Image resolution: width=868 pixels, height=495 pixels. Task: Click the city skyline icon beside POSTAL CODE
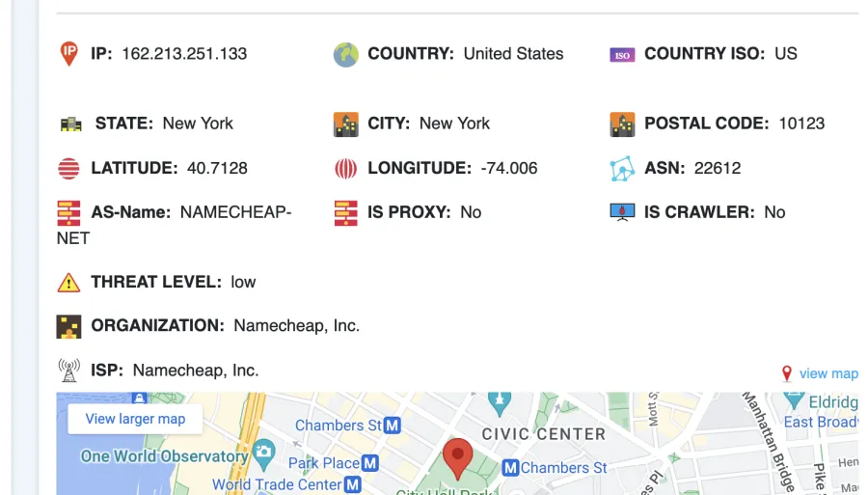(622, 124)
